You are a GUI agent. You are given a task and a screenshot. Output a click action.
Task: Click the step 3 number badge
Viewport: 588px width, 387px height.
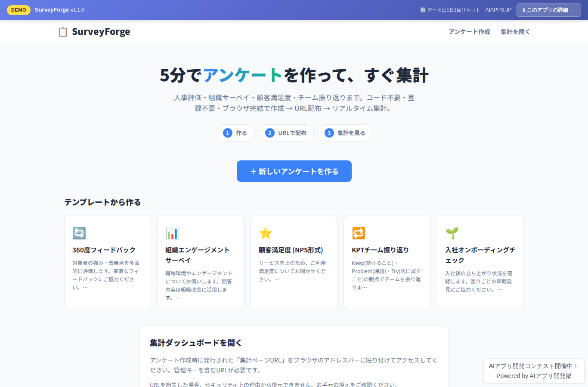329,133
